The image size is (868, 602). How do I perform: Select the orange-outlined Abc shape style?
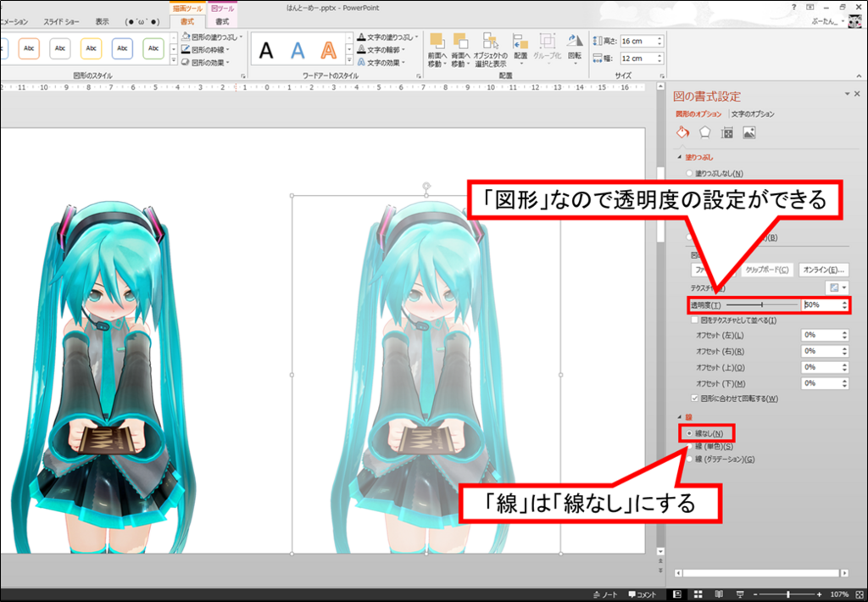(x=29, y=48)
